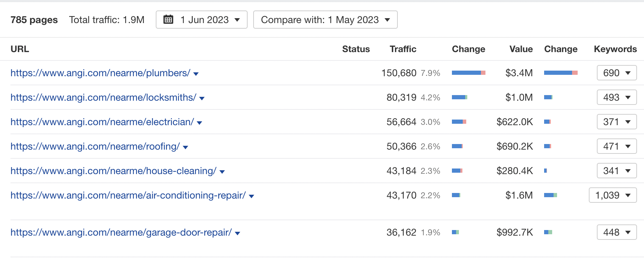Screen dimensions: 644x258
Task: Open the locksmiths URL link
Action: click(103, 98)
